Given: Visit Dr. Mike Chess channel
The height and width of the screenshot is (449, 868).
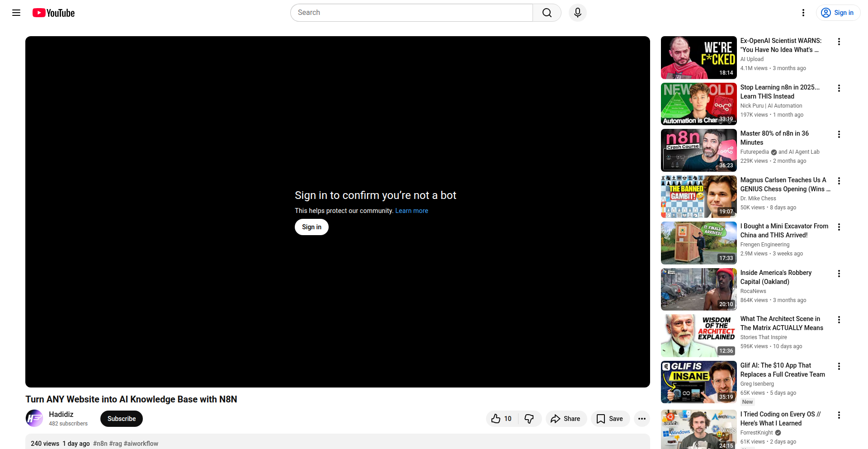Looking at the screenshot, I should coord(758,199).
